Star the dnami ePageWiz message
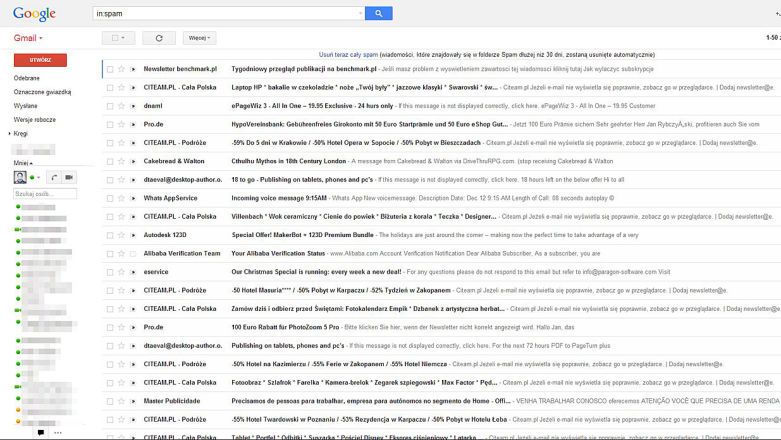The image size is (781, 440). coord(121,106)
